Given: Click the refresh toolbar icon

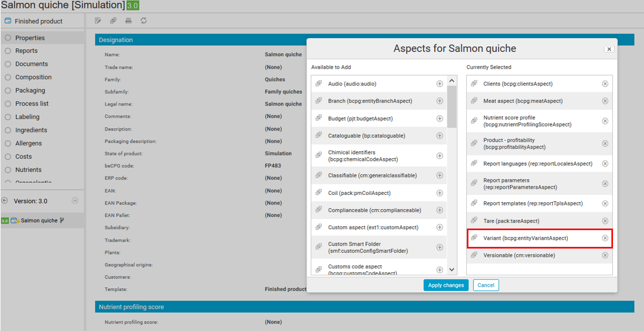Looking at the screenshot, I should (x=144, y=20).
